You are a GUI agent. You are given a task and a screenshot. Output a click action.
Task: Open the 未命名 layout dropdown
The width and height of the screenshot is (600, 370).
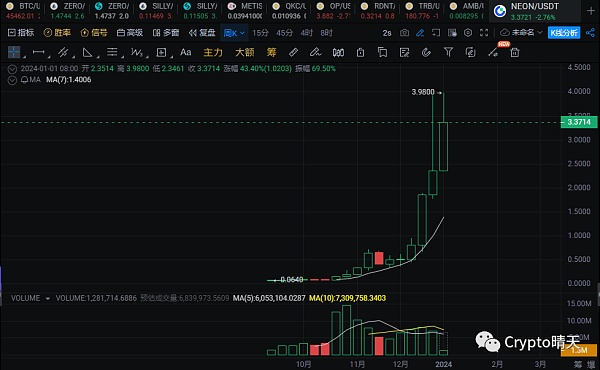pyautogui.click(x=522, y=33)
